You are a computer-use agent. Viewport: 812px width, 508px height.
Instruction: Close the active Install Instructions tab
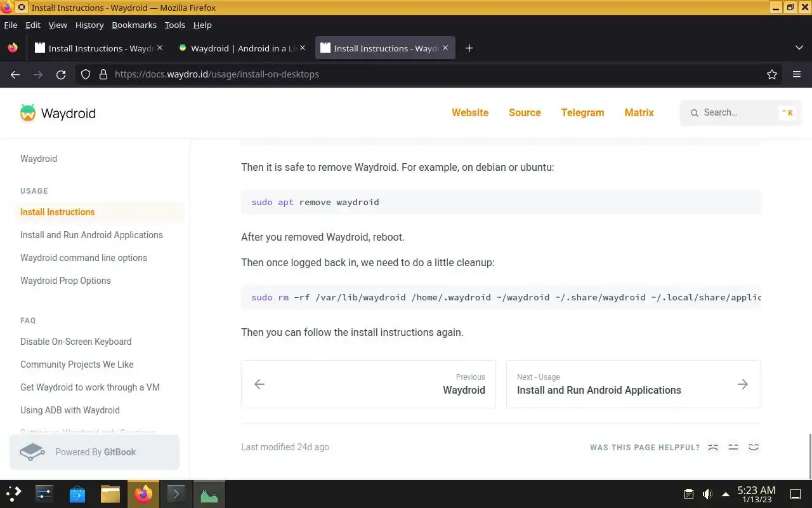click(445, 48)
